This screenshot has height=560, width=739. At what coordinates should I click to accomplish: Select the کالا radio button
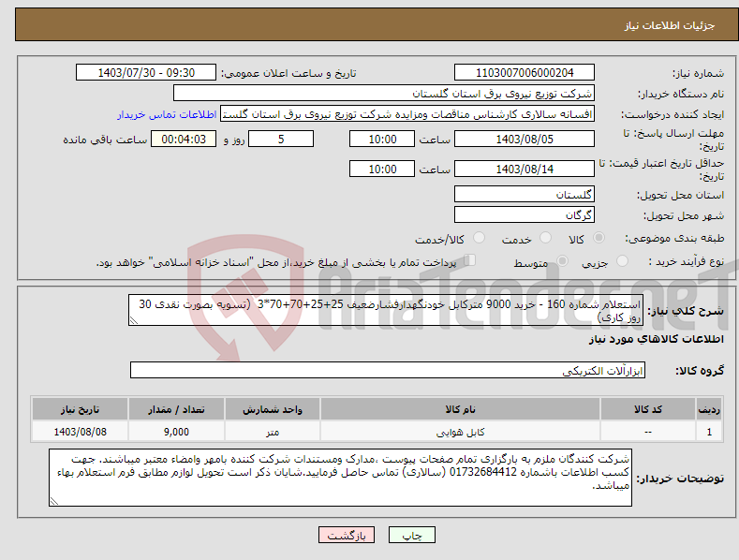pos(599,238)
